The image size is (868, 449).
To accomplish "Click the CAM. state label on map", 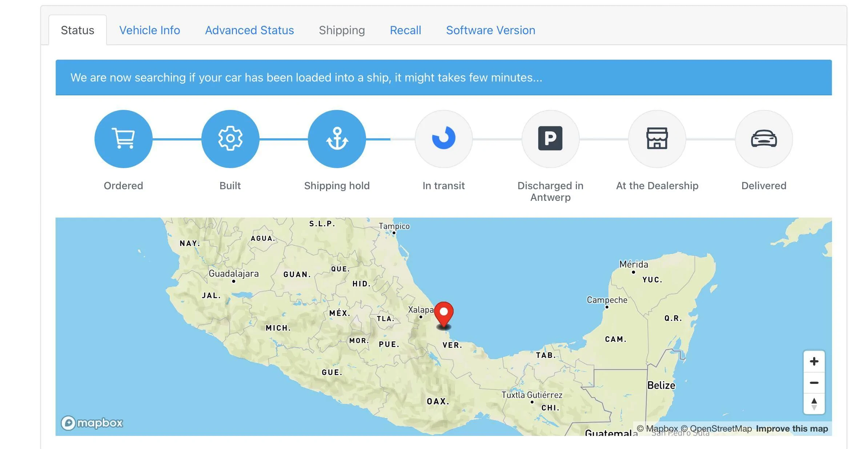I will (616, 339).
